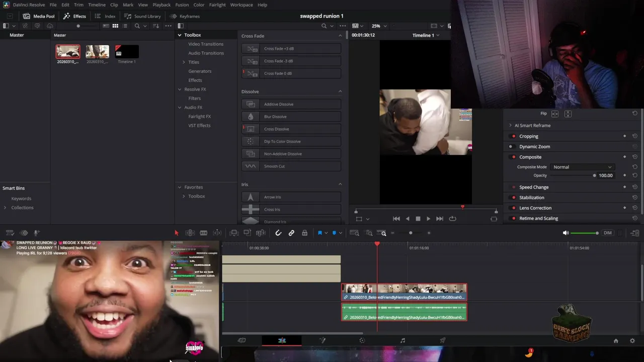
Task: Mute audio with the speaker icon
Action: coord(566,233)
